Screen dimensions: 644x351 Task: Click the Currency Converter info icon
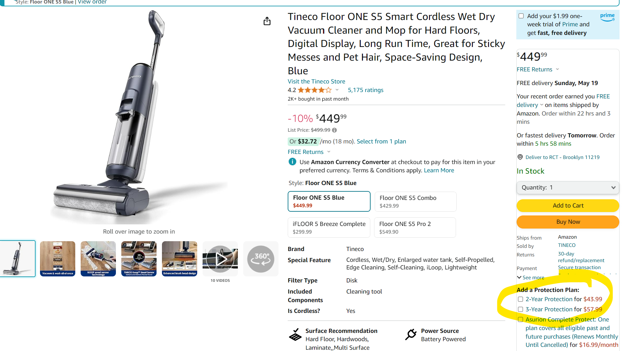tap(292, 162)
